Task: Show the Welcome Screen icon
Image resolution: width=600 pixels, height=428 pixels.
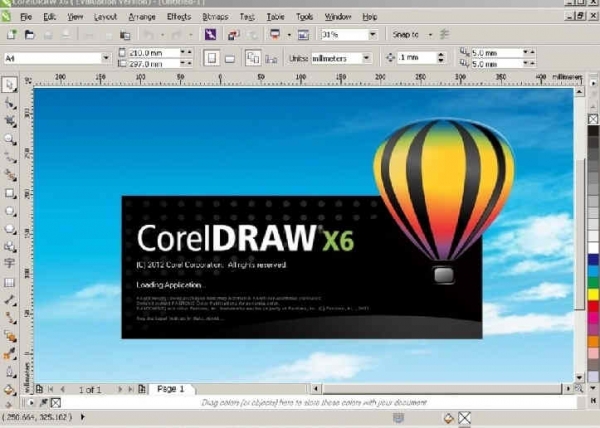Action: pyautogui.click(x=303, y=35)
